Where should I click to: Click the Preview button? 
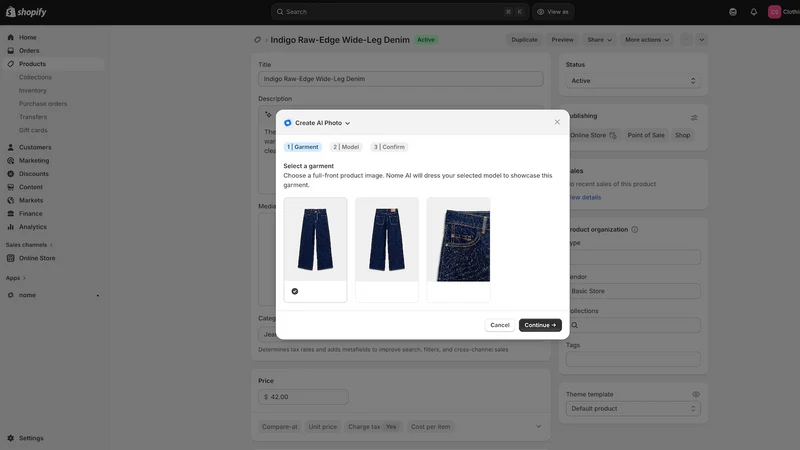click(562, 40)
